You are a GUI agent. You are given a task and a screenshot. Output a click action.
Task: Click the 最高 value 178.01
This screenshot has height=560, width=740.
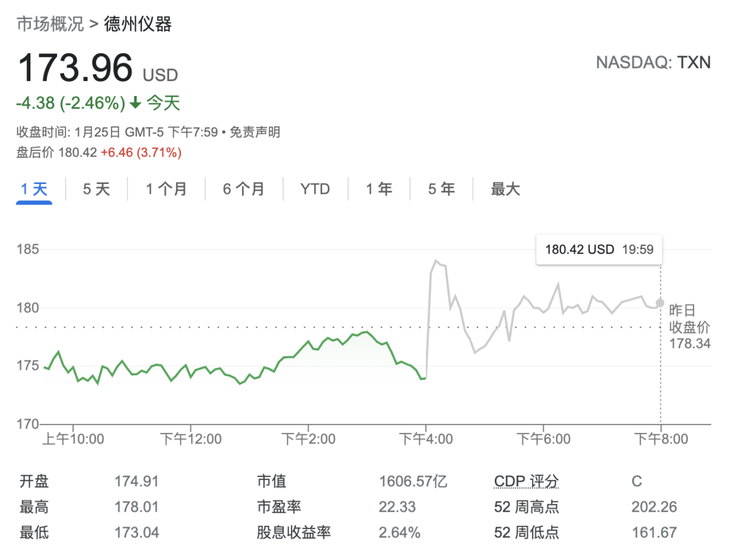tap(136, 507)
